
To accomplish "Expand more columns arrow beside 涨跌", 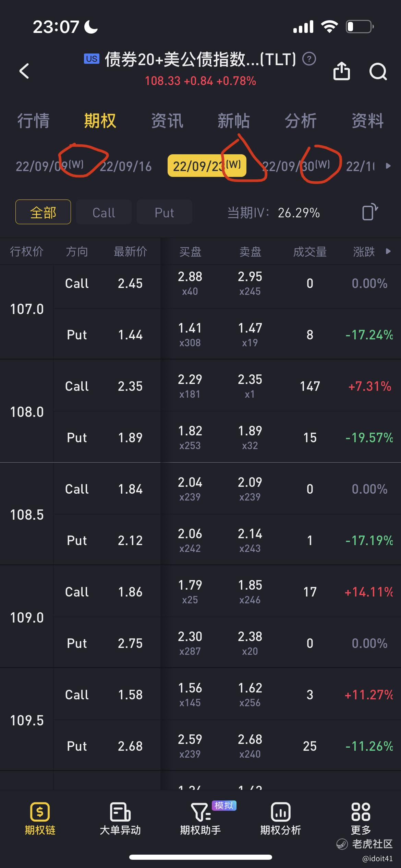I will point(388,251).
